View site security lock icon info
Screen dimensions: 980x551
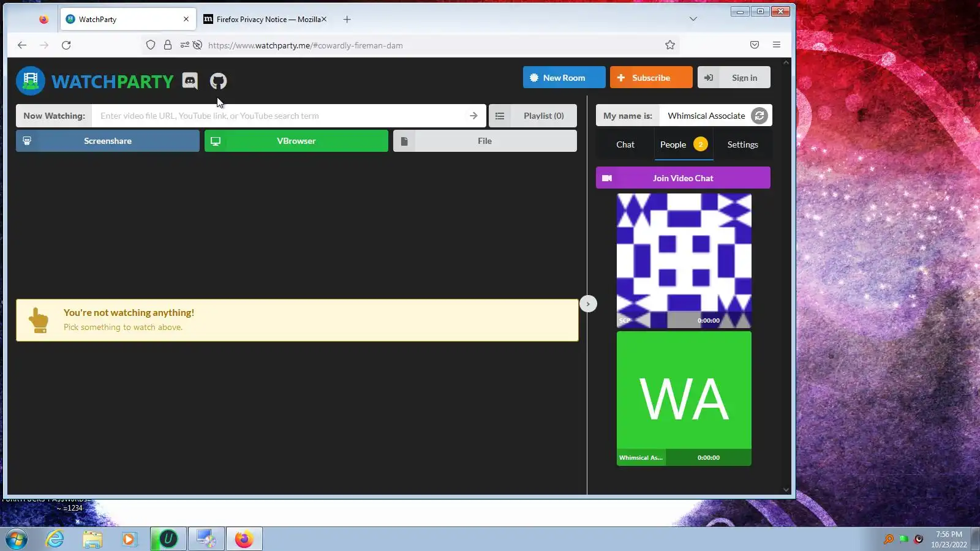click(168, 45)
